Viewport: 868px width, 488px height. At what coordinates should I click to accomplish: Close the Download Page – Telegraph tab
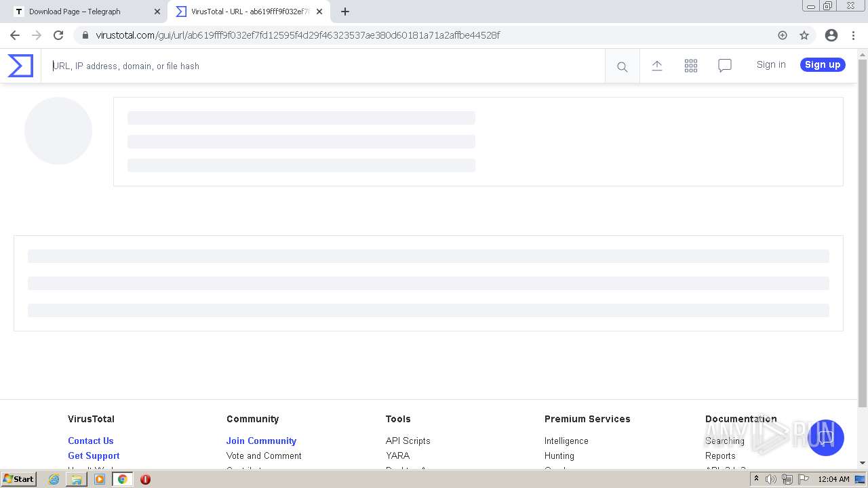[x=157, y=12]
